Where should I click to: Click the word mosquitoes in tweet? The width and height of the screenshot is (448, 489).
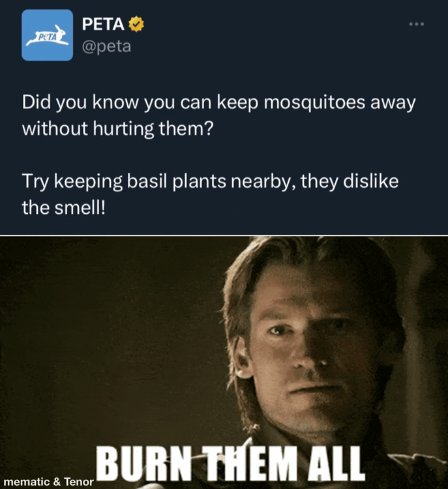314,102
